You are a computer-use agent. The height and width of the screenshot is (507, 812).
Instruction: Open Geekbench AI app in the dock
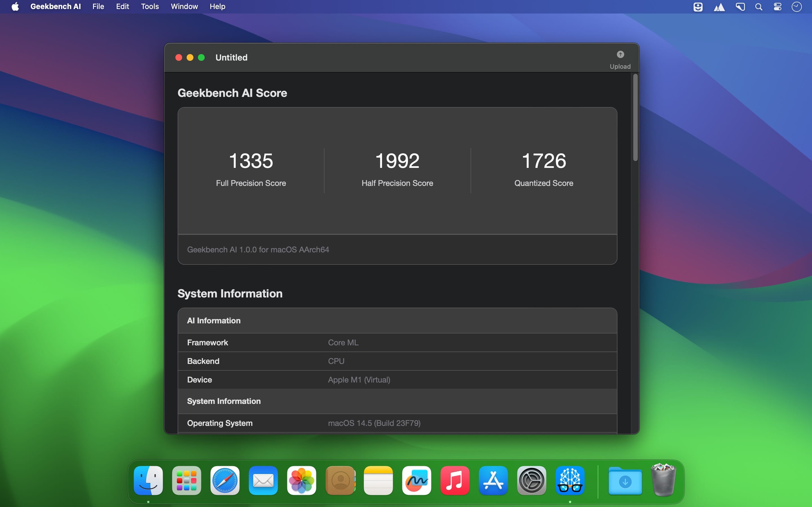(570, 480)
